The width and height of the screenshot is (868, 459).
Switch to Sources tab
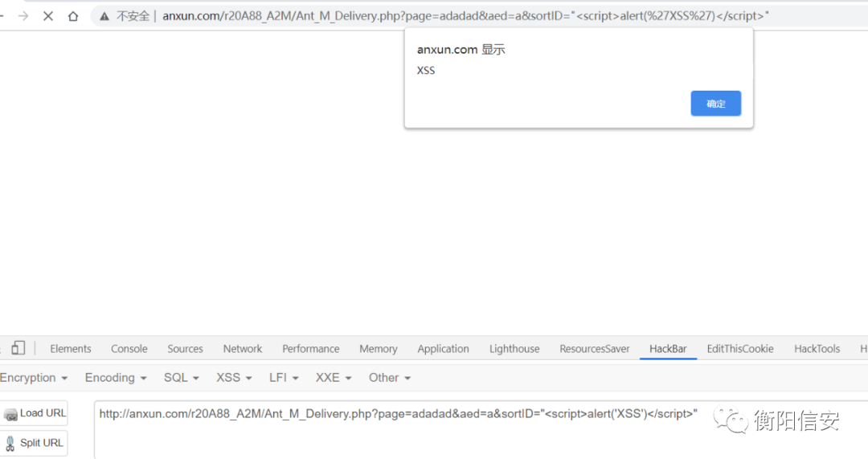[185, 349]
